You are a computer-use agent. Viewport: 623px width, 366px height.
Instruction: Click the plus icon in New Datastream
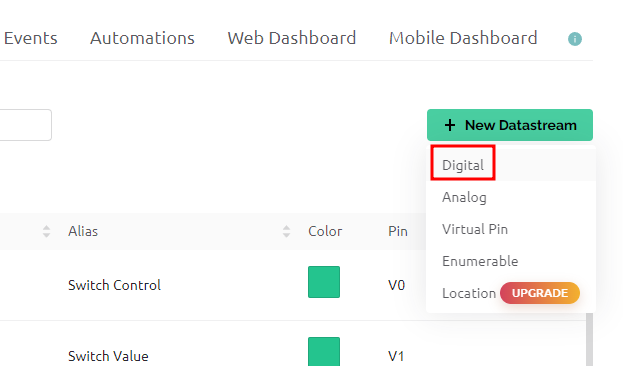click(x=450, y=125)
